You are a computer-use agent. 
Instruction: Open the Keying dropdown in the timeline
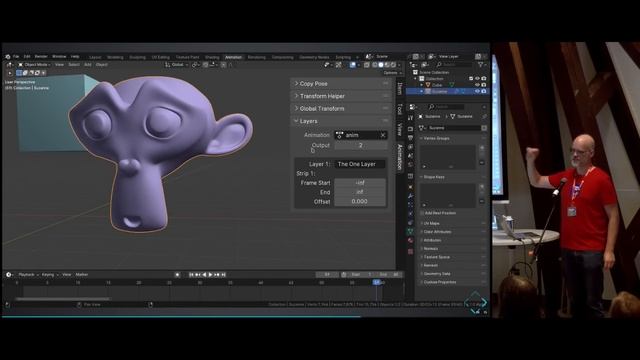(x=50, y=275)
